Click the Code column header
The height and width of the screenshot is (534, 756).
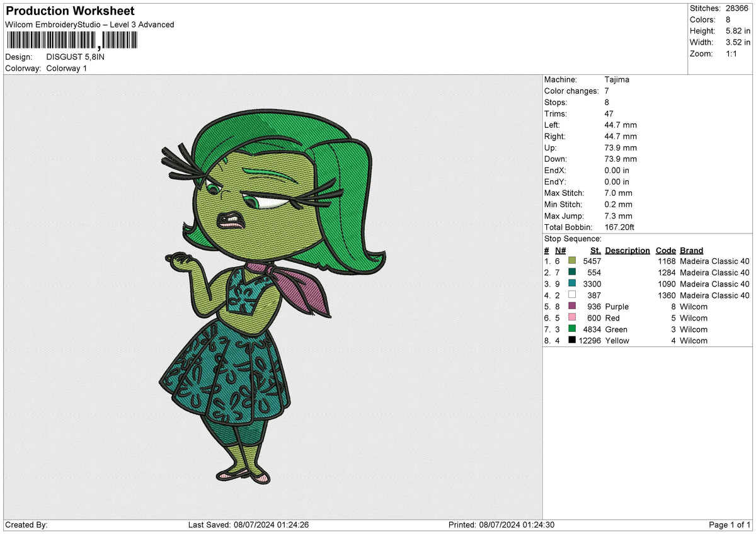tap(665, 251)
